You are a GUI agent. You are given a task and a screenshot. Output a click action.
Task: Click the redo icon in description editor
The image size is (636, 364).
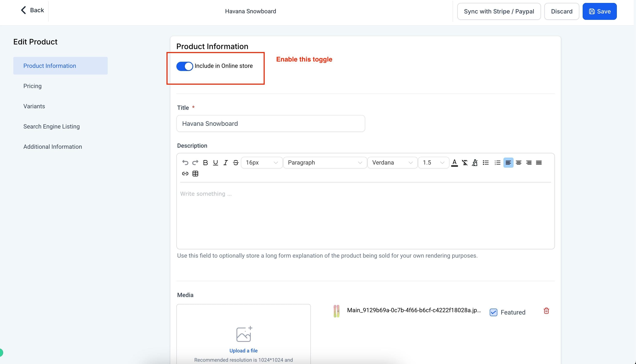coord(195,163)
